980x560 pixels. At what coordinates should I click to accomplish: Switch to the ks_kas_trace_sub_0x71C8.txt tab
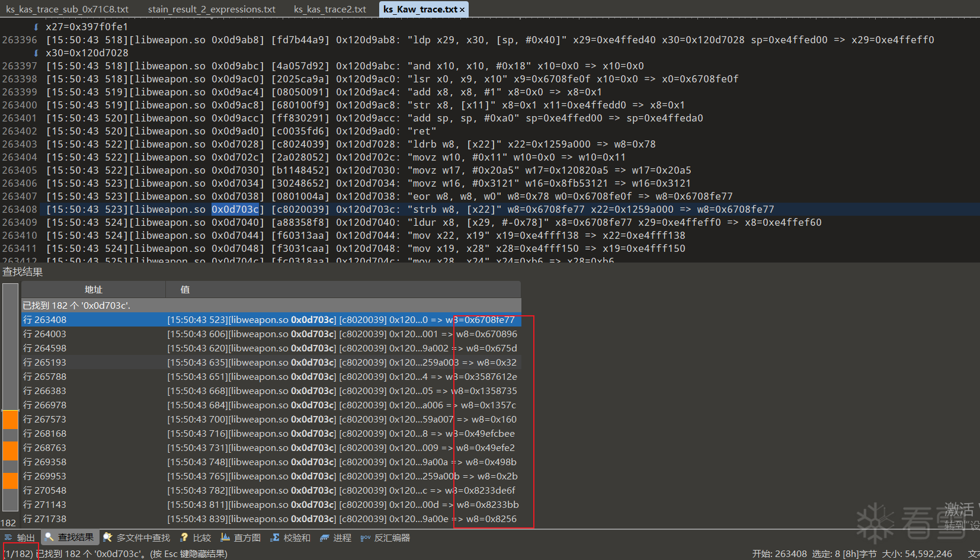68,9
